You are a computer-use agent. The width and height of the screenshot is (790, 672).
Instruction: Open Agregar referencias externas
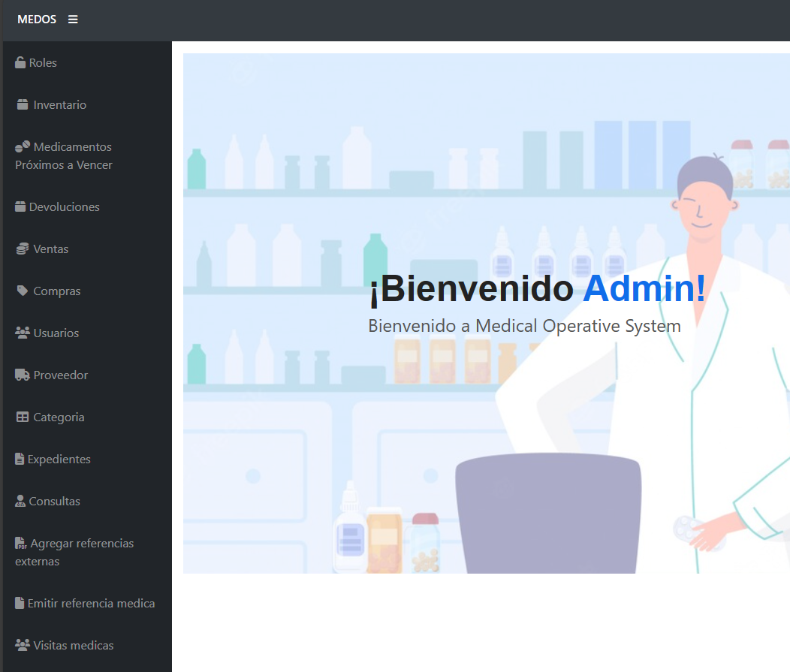tap(74, 552)
